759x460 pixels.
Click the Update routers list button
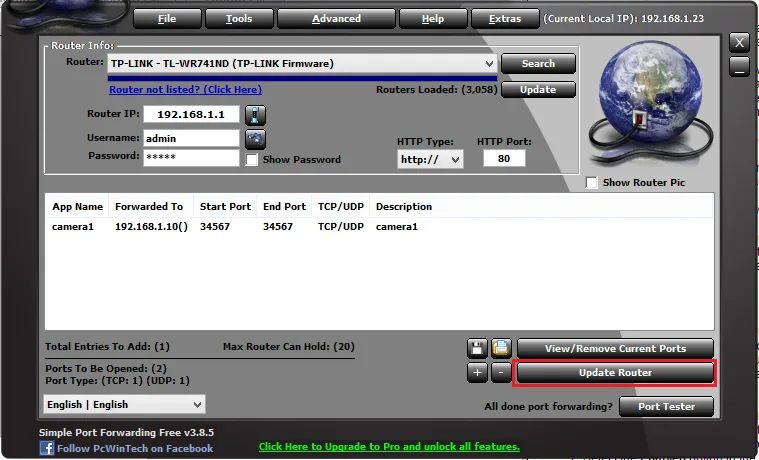tap(538, 90)
